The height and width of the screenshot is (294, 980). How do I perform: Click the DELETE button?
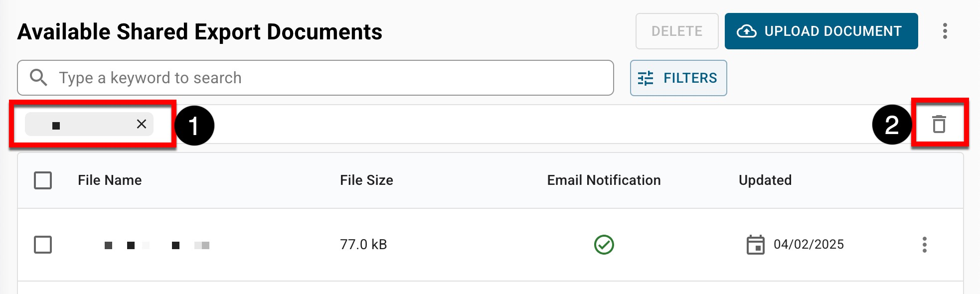tap(676, 31)
